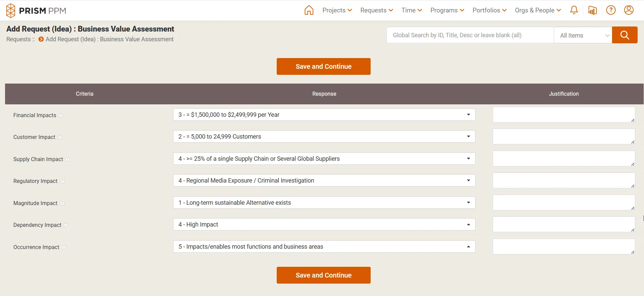Click the bottom Save and Continue button

pyautogui.click(x=323, y=275)
